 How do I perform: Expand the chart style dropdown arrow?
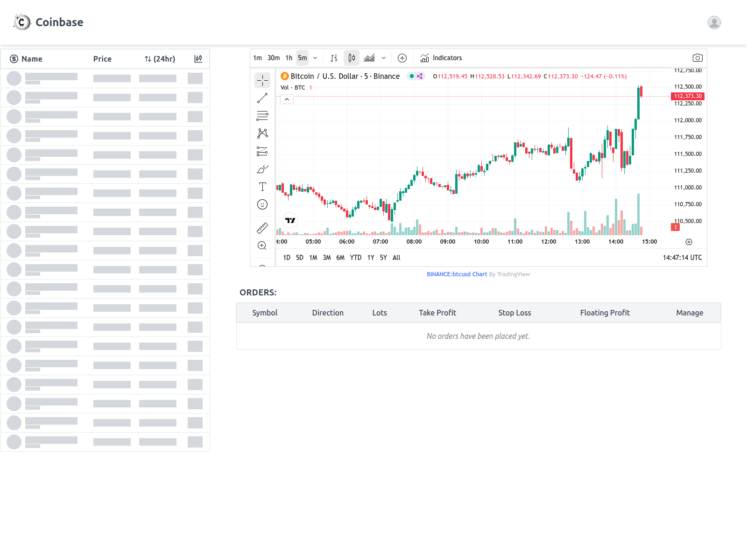coord(384,58)
